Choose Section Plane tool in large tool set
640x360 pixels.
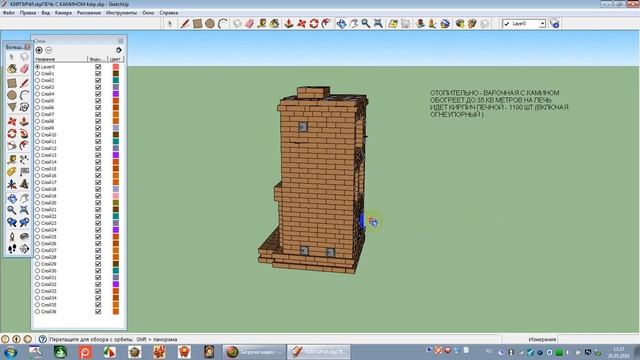pos(24,249)
